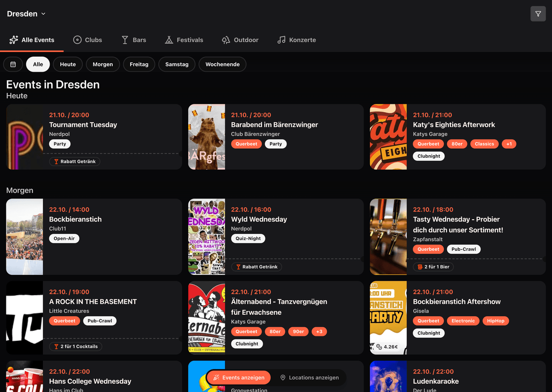The height and width of the screenshot is (392, 552).
Task: Click the HipHop tag on Bockbieranstich Aftershow
Action: pos(496,321)
